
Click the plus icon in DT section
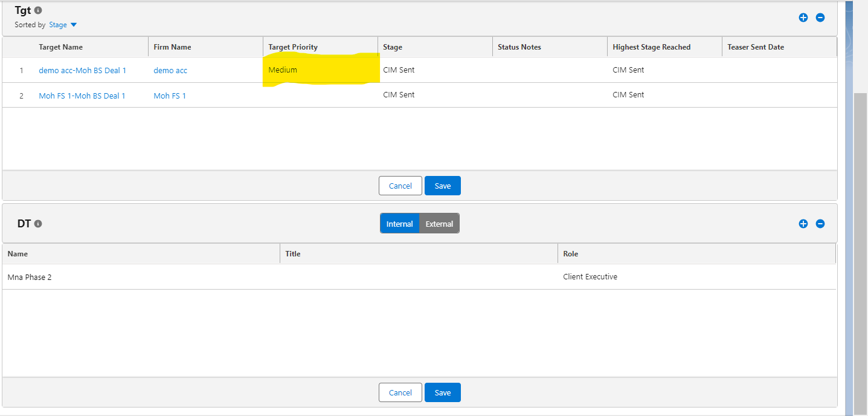(x=803, y=224)
